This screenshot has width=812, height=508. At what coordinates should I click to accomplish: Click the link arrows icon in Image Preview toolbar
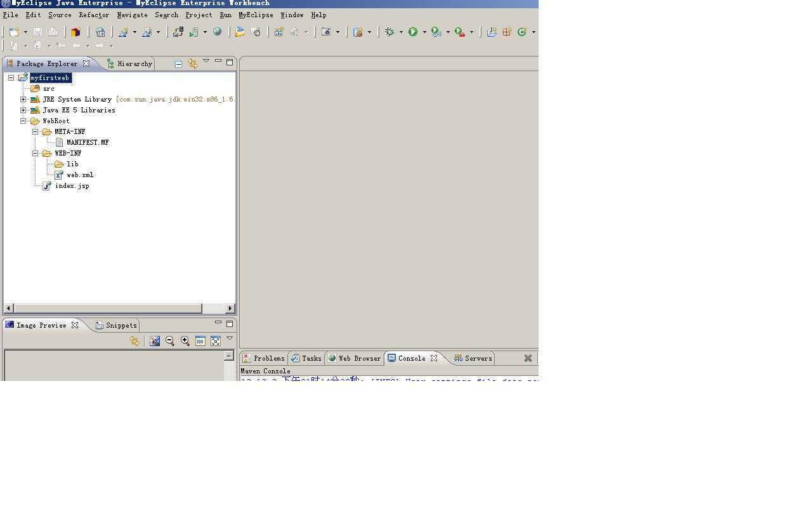(x=134, y=341)
